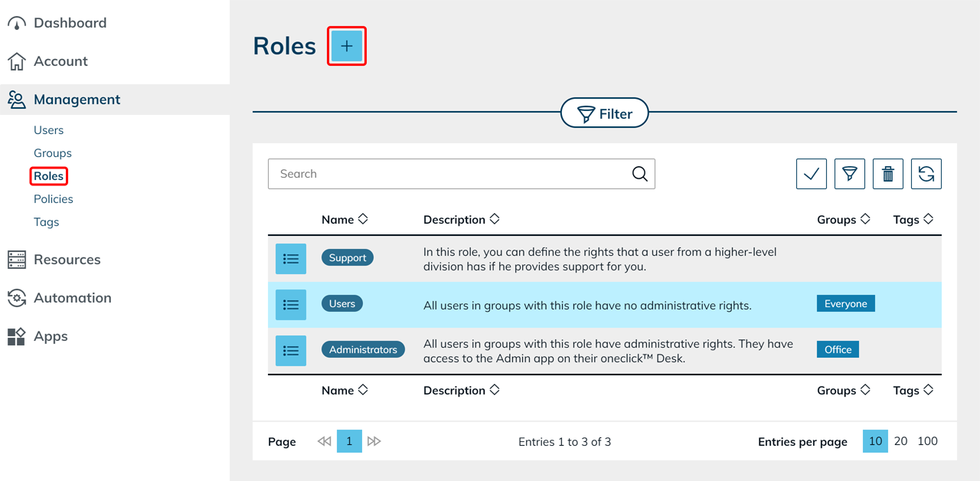Screen dimensions: 980x481
Task: Click the plus button to add a role
Action: [x=347, y=46]
